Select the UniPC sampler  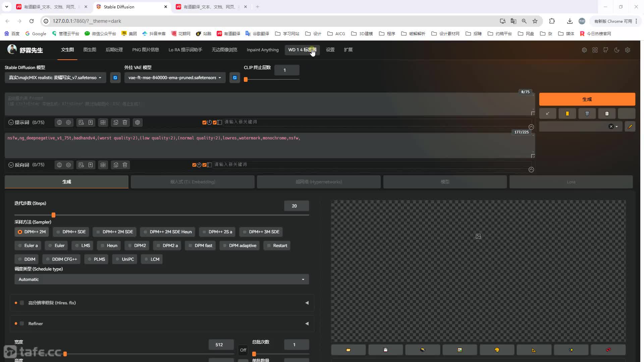pos(124,259)
